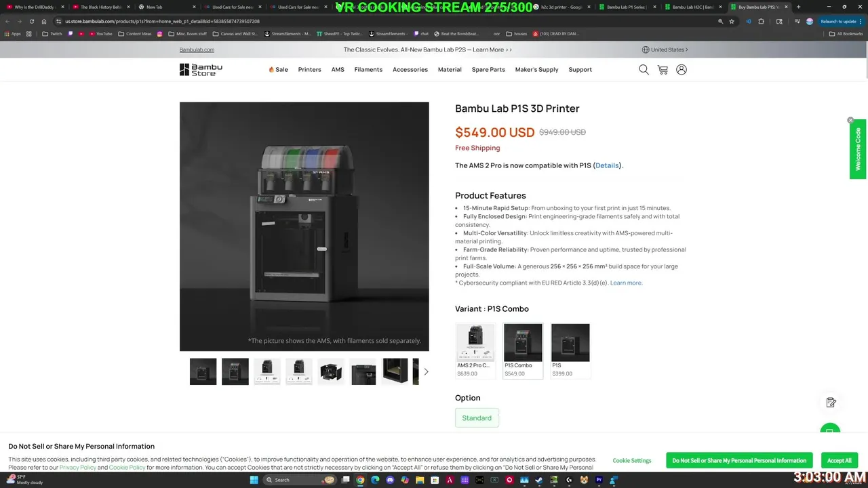Select the first product thumbnail
Image resolution: width=868 pixels, height=488 pixels.
click(x=203, y=371)
